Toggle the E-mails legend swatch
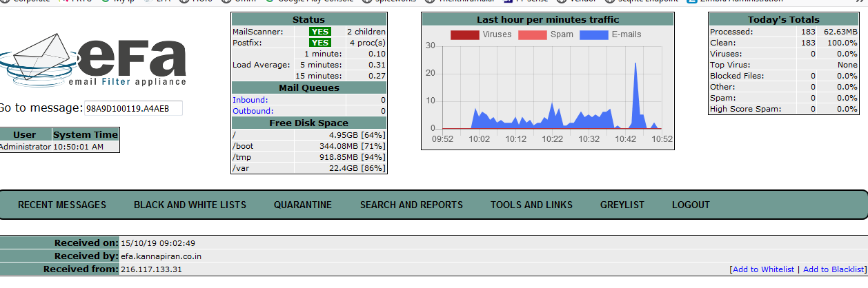868x288 pixels. point(593,34)
